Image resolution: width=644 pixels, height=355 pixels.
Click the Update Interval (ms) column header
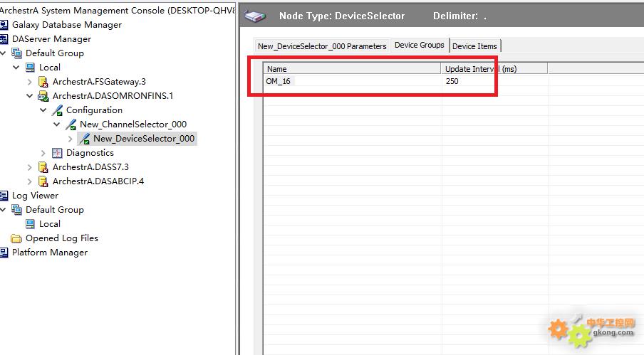[x=494, y=69]
